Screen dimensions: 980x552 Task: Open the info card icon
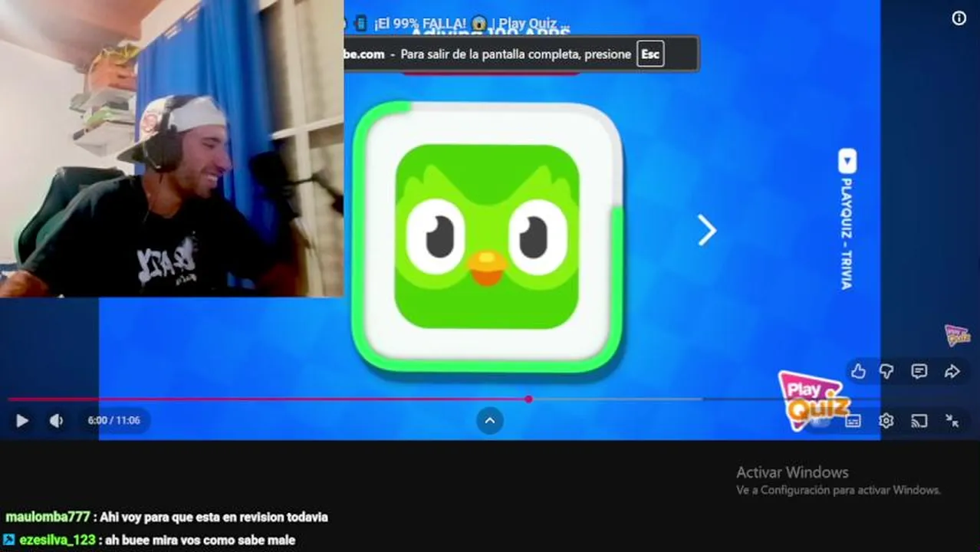click(959, 18)
